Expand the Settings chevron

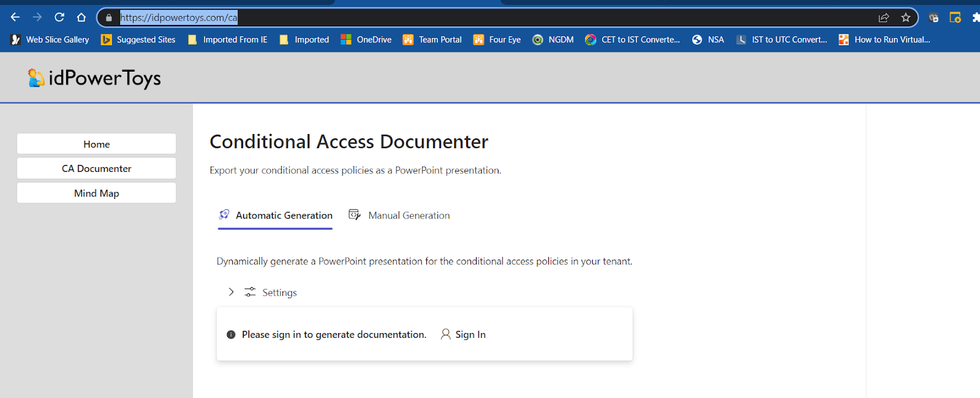coord(231,292)
